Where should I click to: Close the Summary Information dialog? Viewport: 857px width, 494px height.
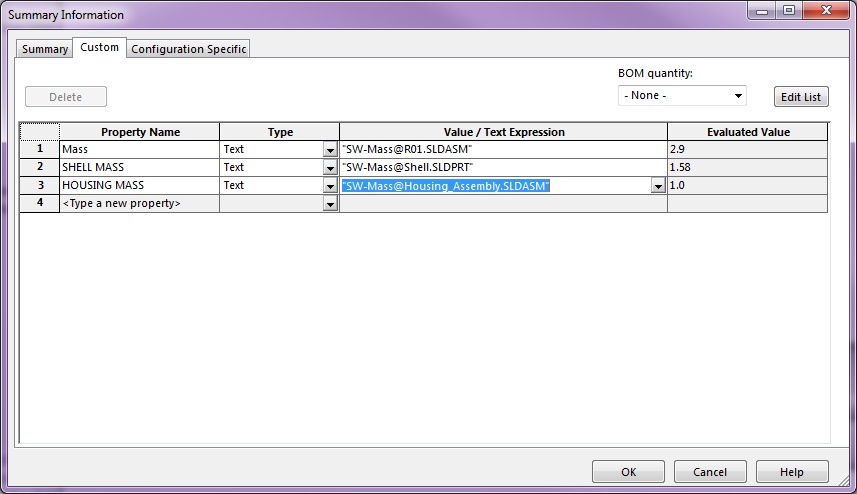tap(826, 10)
